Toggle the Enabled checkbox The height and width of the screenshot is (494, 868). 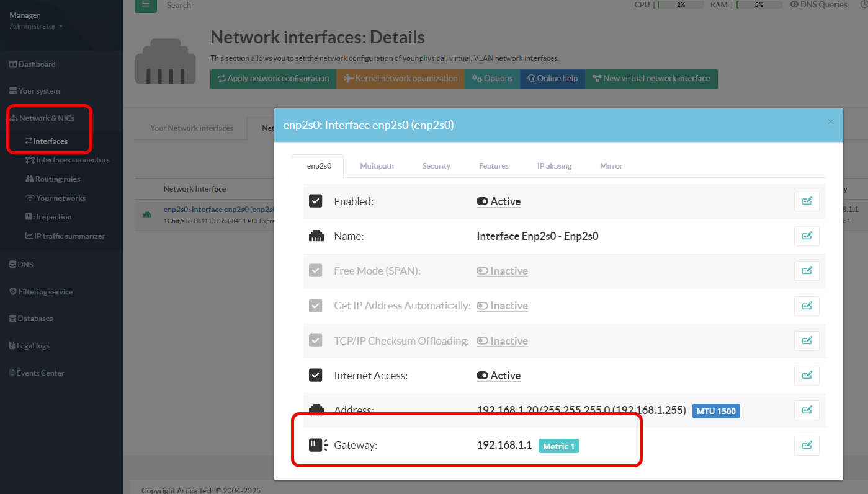pos(316,201)
